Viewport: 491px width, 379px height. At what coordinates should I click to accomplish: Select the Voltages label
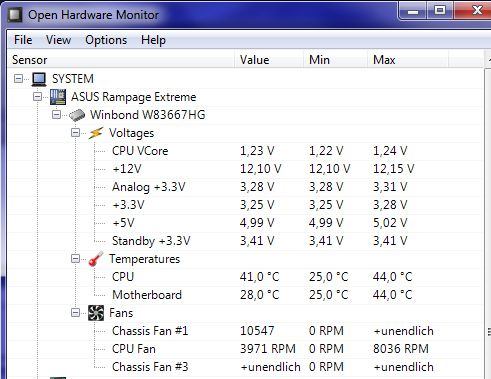(x=132, y=133)
